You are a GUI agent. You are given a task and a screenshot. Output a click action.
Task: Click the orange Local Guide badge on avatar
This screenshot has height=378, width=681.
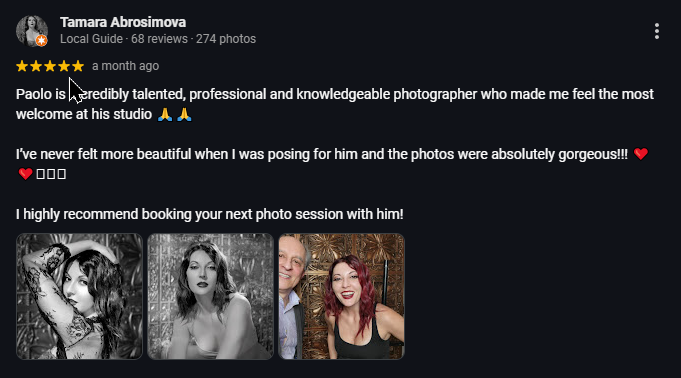coord(41,40)
